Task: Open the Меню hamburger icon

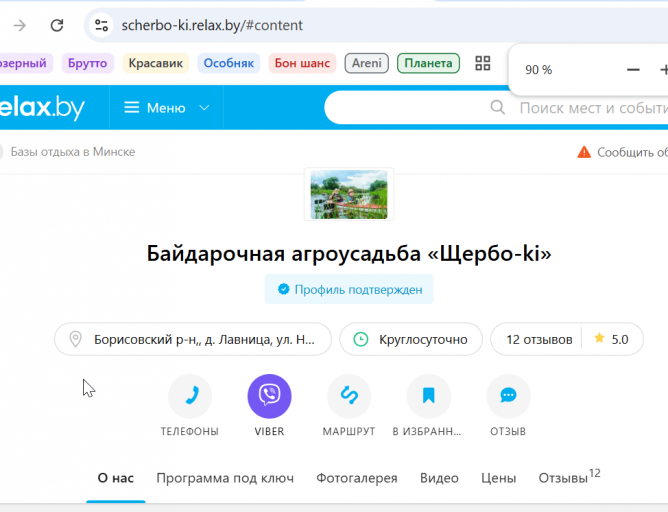Action: pyautogui.click(x=132, y=108)
